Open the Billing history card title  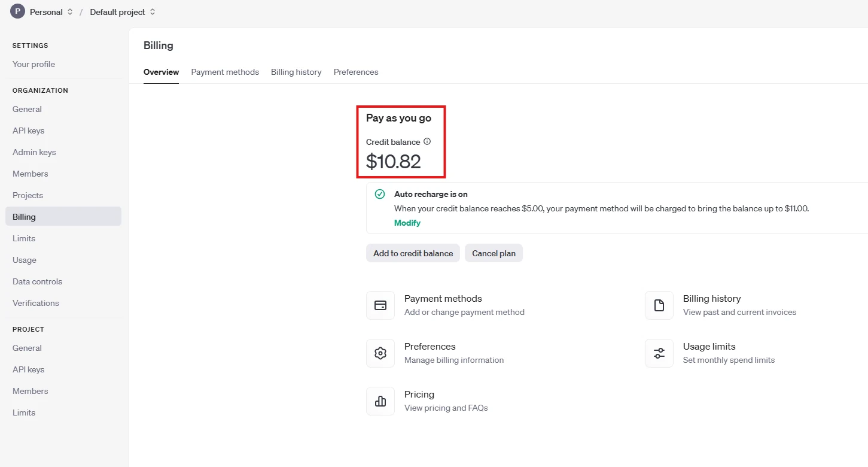click(x=712, y=299)
